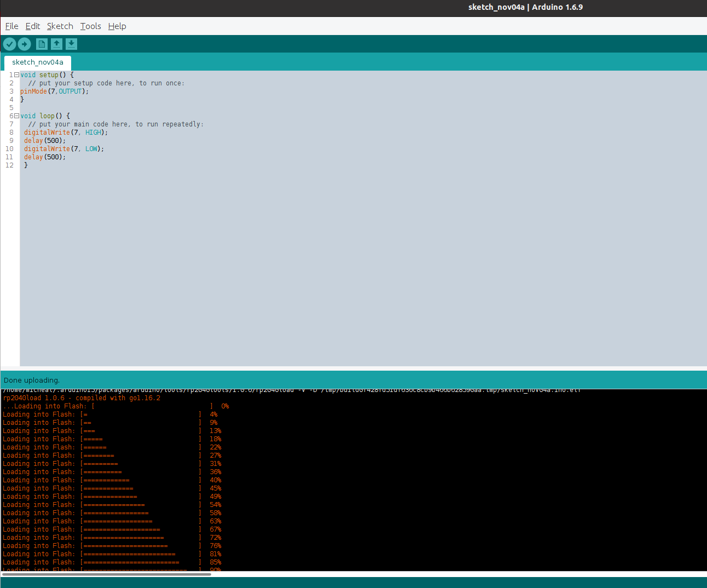This screenshot has height=588, width=707.
Task: Collapse the setup() code fold on line 1
Action: [16, 74]
